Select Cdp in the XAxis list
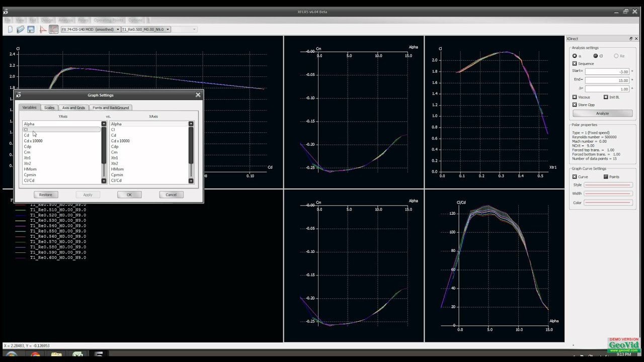 point(148,147)
